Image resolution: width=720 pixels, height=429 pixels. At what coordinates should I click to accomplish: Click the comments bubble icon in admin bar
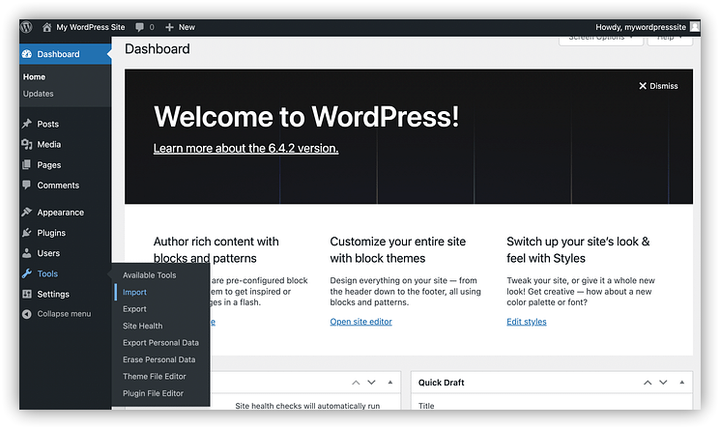coord(138,27)
